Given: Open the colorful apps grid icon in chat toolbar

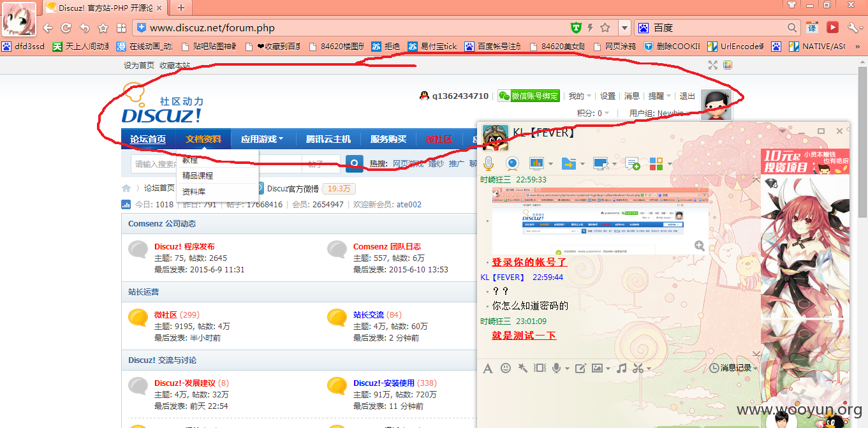Looking at the screenshot, I should pyautogui.click(x=656, y=164).
